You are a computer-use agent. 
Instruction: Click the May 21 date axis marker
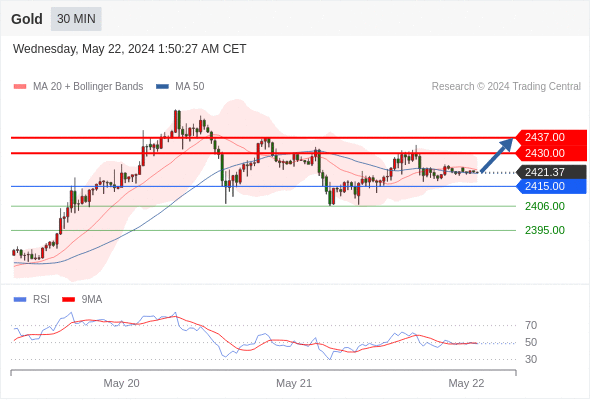(294, 383)
